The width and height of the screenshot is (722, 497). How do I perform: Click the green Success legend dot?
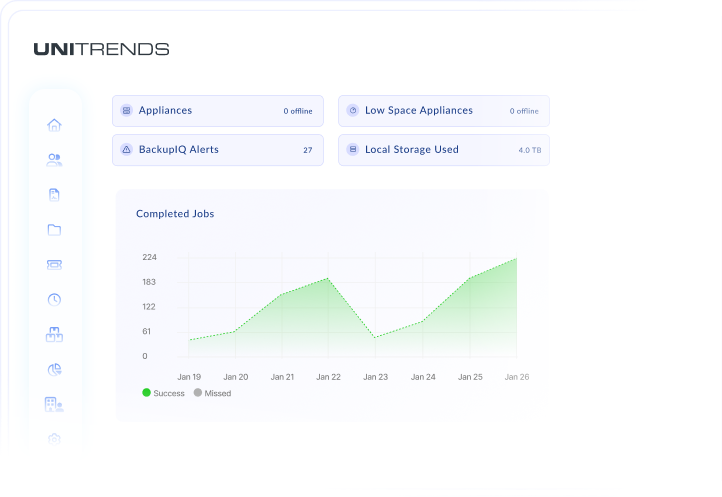146,392
